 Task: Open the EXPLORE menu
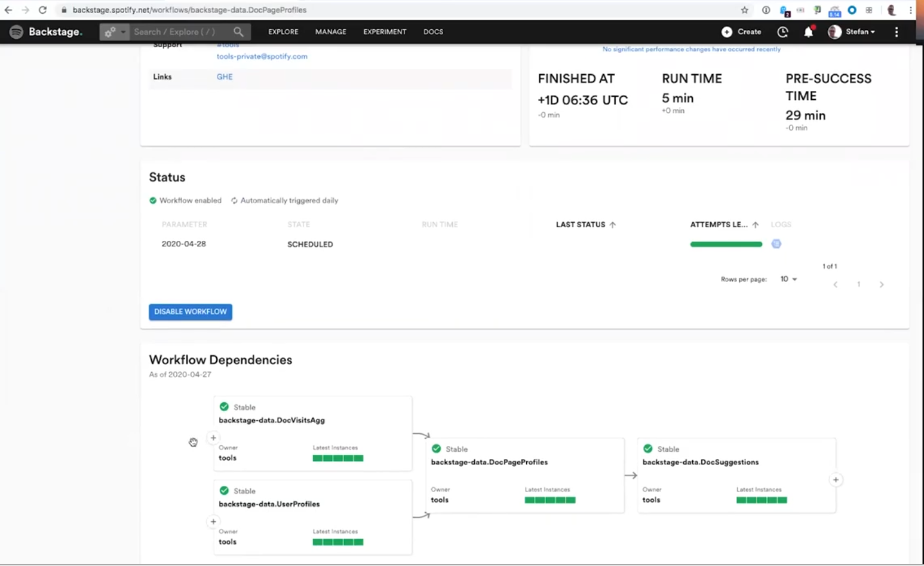(283, 32)
